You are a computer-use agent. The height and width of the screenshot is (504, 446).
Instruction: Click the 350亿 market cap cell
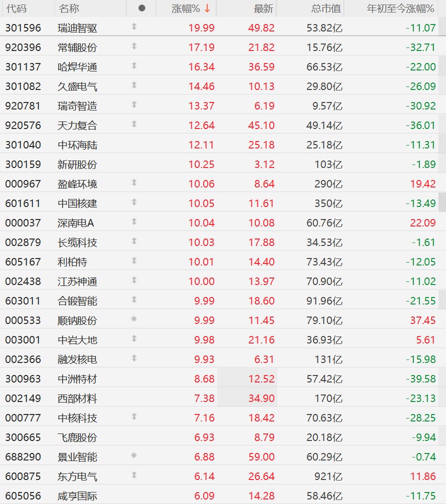pos(328,203)
